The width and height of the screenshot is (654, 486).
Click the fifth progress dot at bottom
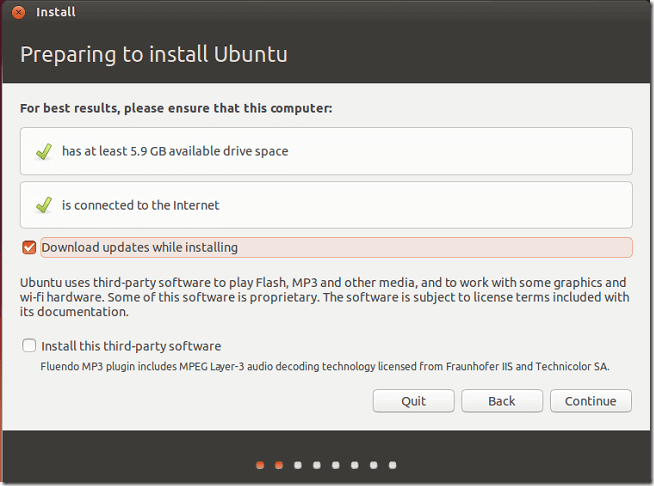coord(336,465)
